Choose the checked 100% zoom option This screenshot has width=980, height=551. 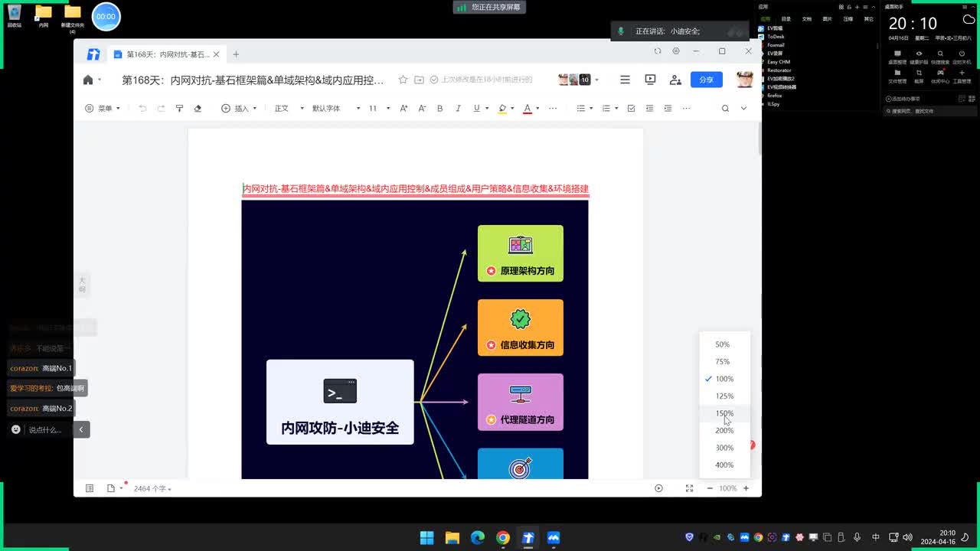724,379
